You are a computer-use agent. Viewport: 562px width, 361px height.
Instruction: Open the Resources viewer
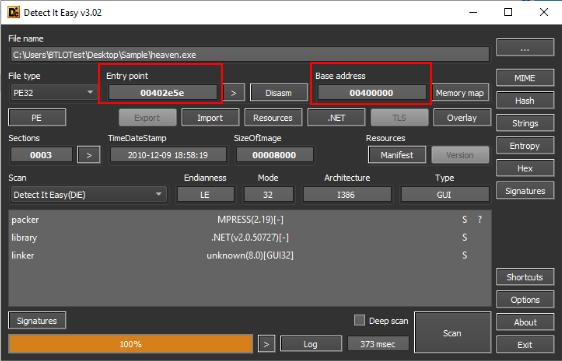point(273,118)
